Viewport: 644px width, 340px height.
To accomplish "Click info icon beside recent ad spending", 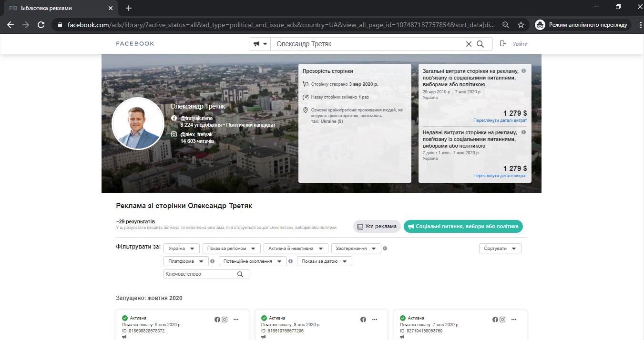I will pos(523,132).
